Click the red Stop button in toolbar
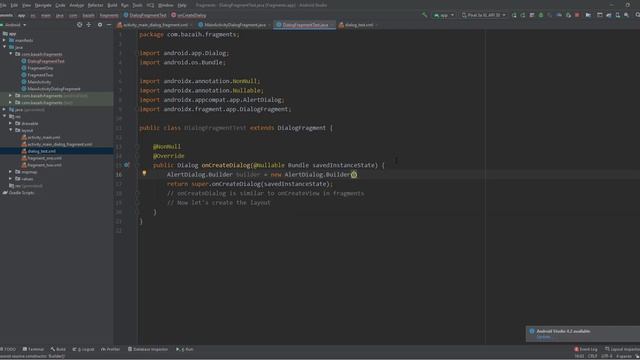 [x=577, y=15]
